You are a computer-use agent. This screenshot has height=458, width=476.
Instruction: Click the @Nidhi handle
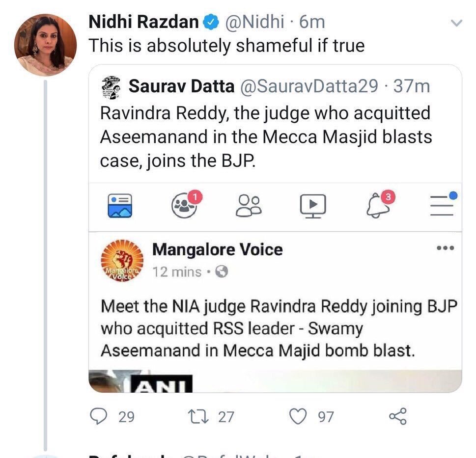[x=254, y=22]
